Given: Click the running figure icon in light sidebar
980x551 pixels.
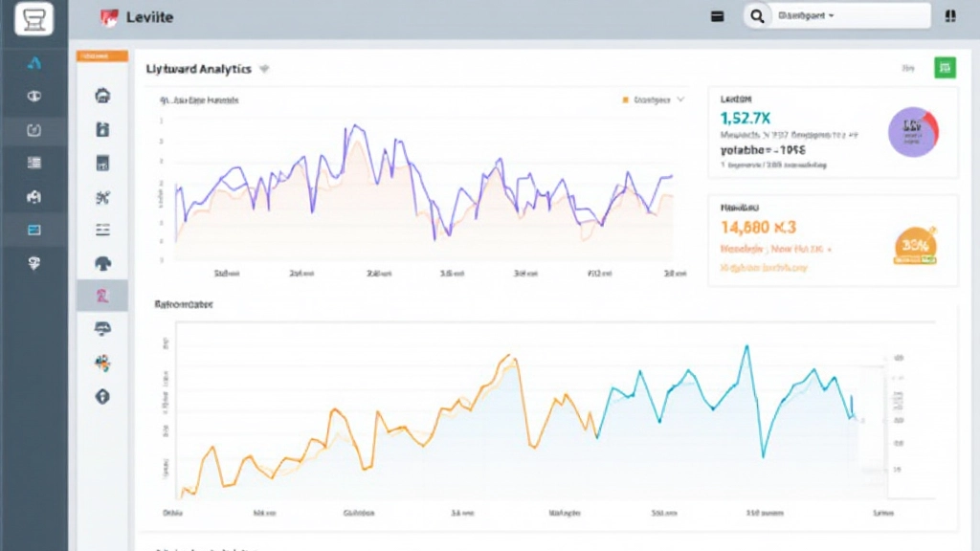Looking at the screenshot, I should coord(102,197).
